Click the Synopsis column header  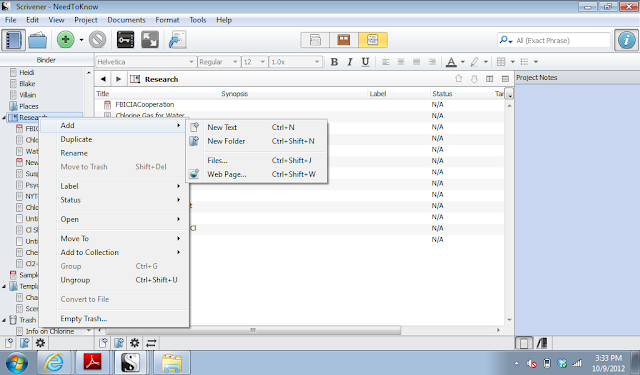click(234, 94)
